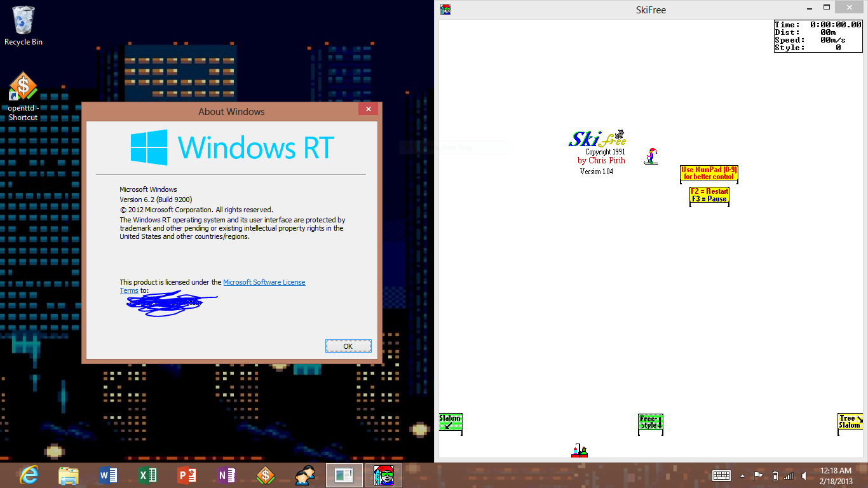Open the network signal icon
Viewport: 868px width, 488px height.
(x=789, y=475)
